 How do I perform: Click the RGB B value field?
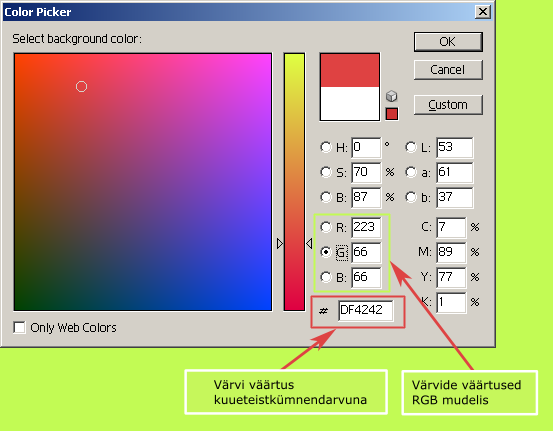[366, 278]
